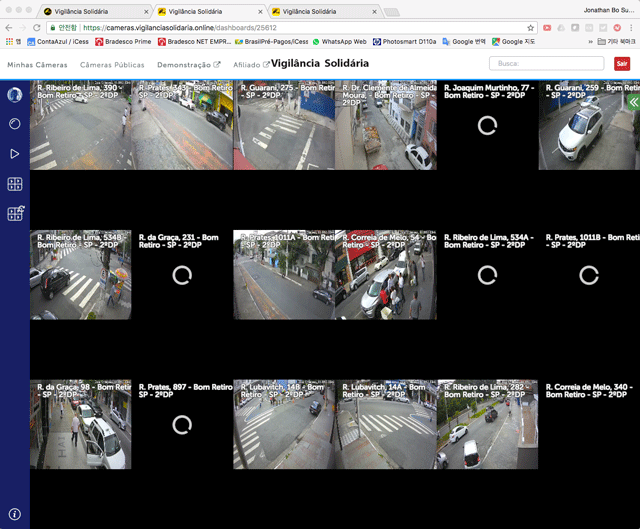The height and width of the screenshot is (529, 640).
Task: Bookmark page with the star icon
Action: [x=530, y=28]
